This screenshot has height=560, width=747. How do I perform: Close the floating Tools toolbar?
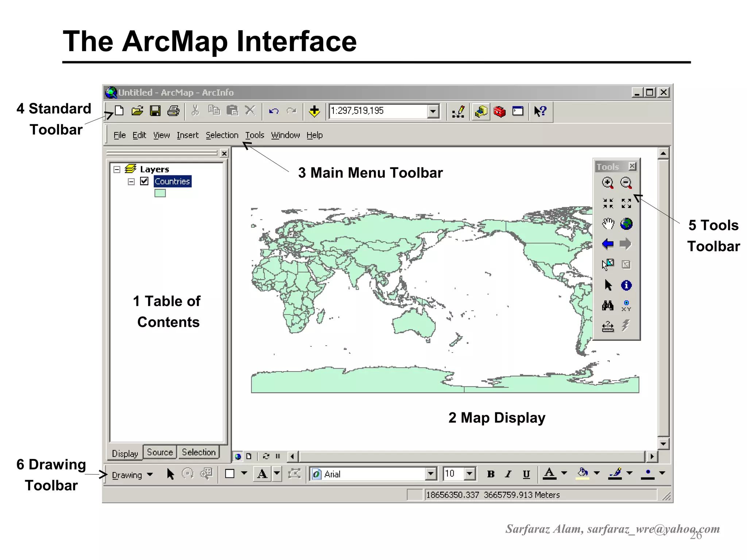click(x=632, y=166)
